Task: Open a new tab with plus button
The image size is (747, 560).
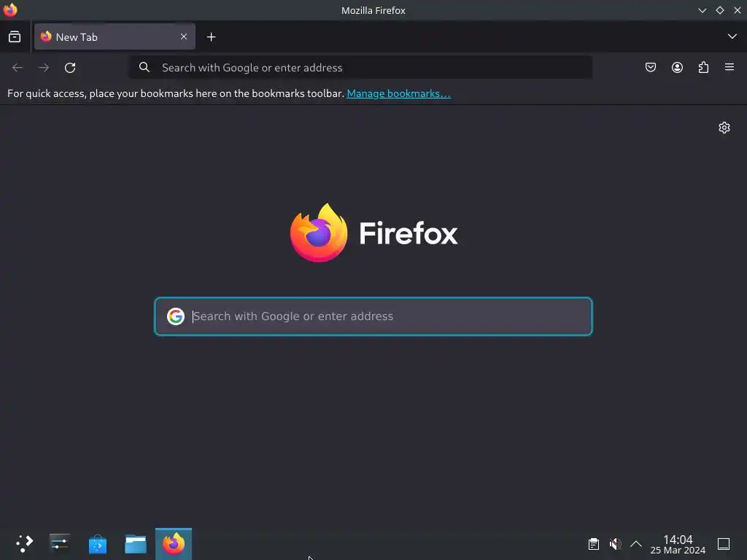Action: [x=211, y=36]
